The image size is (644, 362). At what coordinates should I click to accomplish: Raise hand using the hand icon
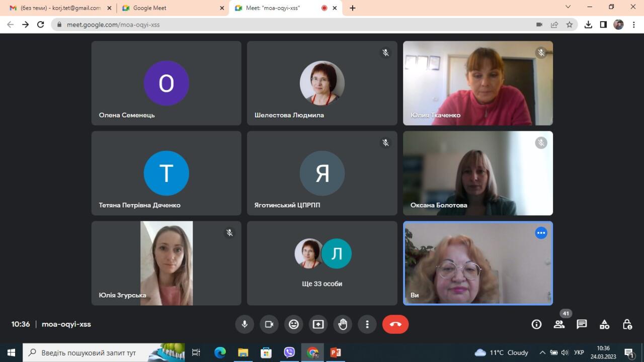click(x=343, y=324)
